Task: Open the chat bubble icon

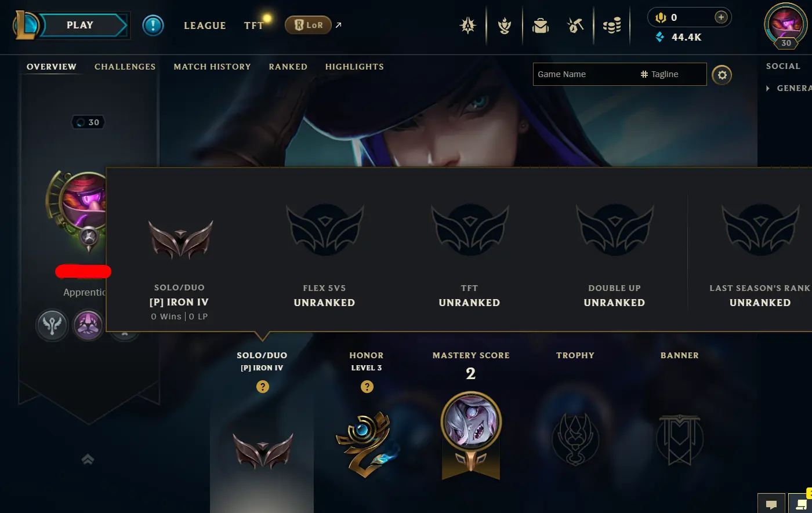Action: click(771, 504)
